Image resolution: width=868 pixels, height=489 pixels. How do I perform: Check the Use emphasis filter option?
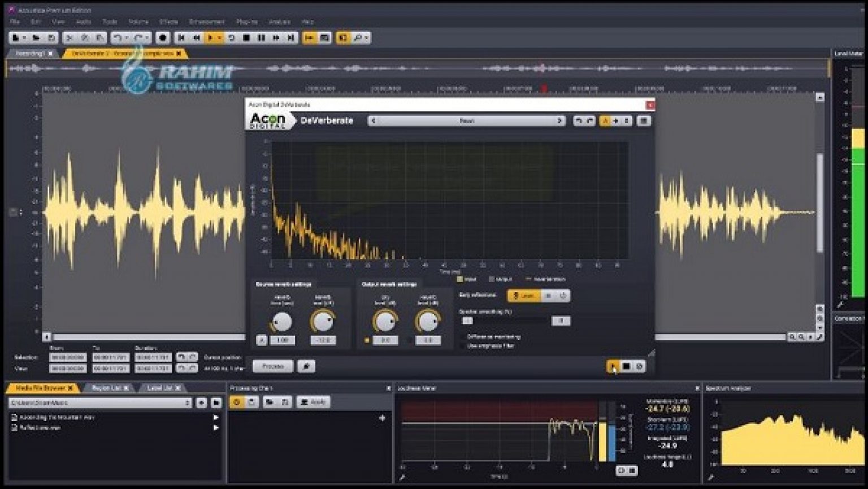pos(462,347)
